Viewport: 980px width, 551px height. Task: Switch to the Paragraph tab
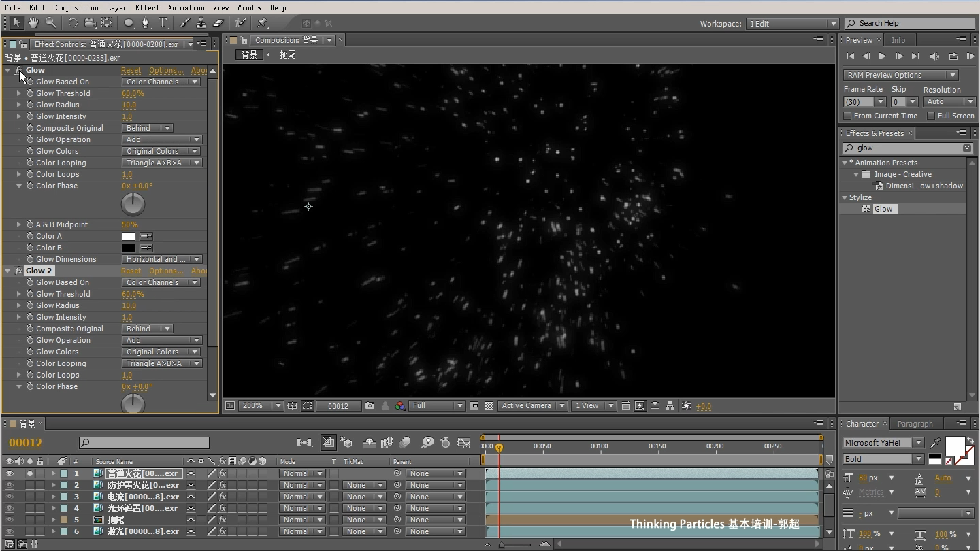[x=915, y=424]
